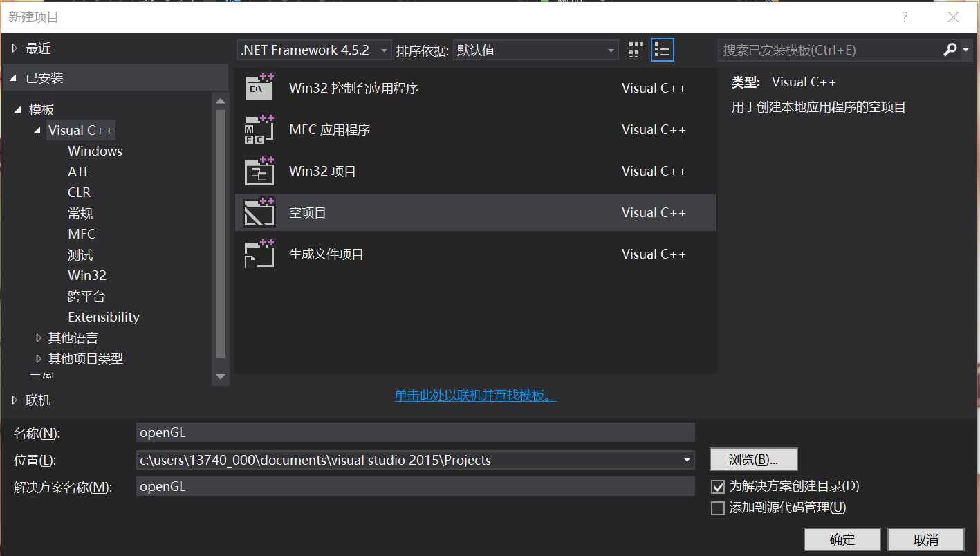Switch to medium icons list view

663,50
